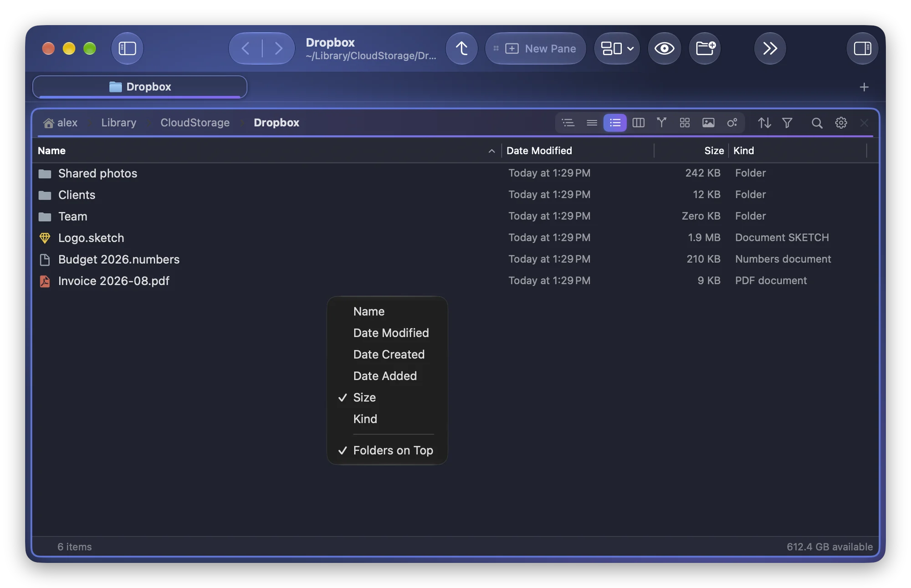Click the Date Modified column header
Viewport: 911px width, 588px height.
[x=578, y=151]
